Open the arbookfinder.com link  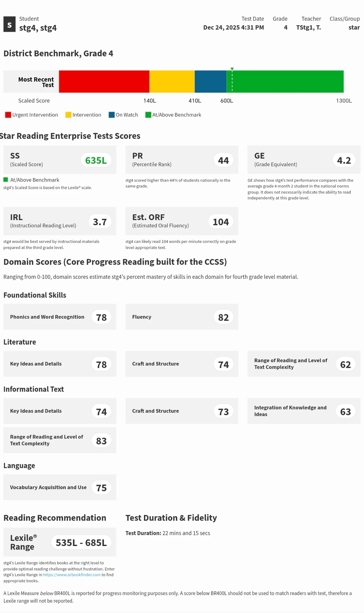[72, 575]
